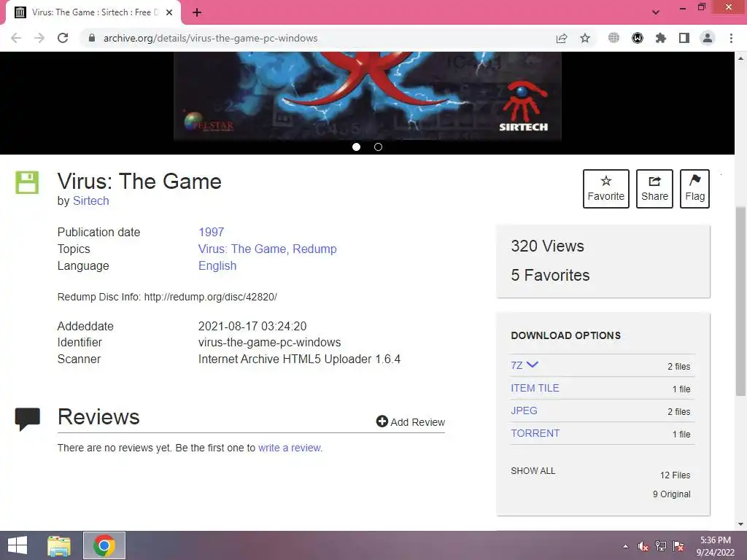The image size is (747, 560).
Task: Click the game cover image
Action: click(x=368, y=96)
